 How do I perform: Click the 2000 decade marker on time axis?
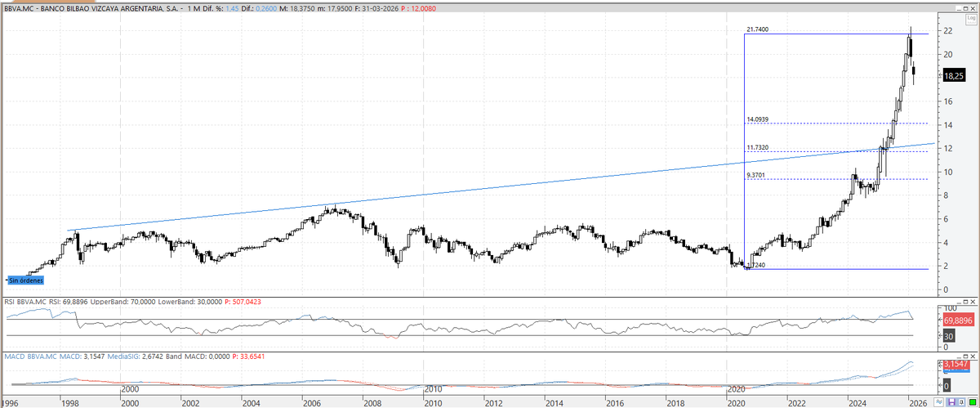click(130, 389)
